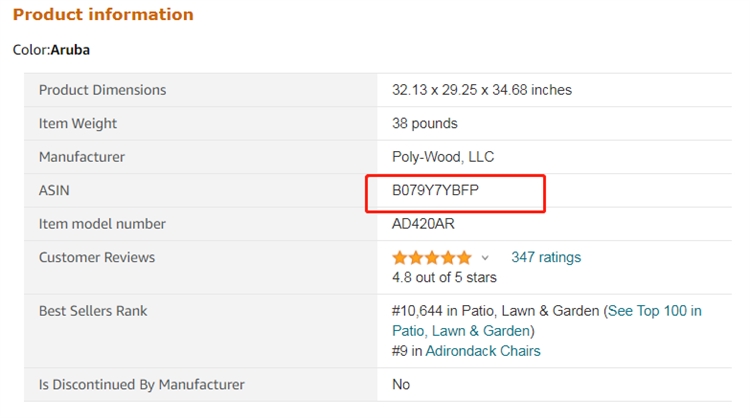
Task: Click the Item Weight row label
Action: point(78,124)
